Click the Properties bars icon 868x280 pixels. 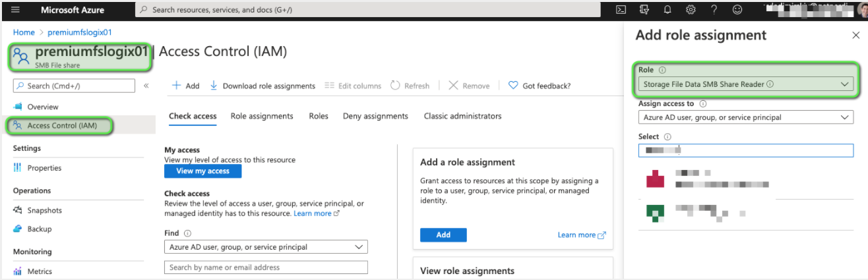click(x=18, y=168)
